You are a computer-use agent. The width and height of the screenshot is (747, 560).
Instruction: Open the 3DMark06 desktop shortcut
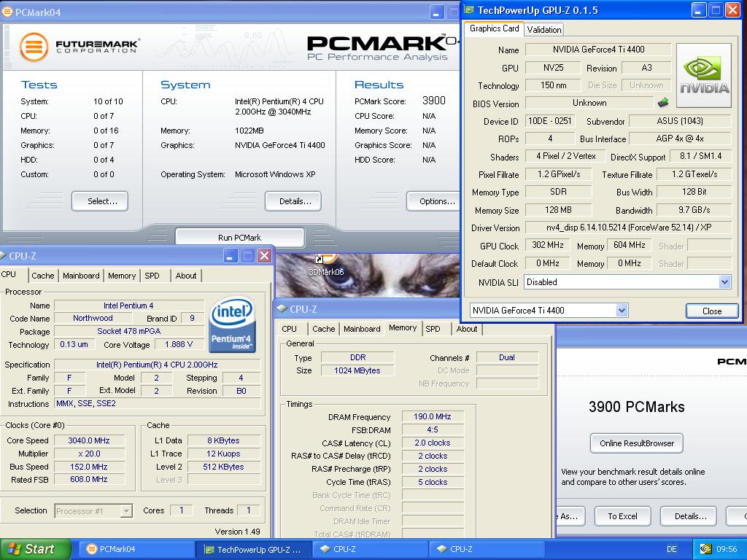click(326, 264)
